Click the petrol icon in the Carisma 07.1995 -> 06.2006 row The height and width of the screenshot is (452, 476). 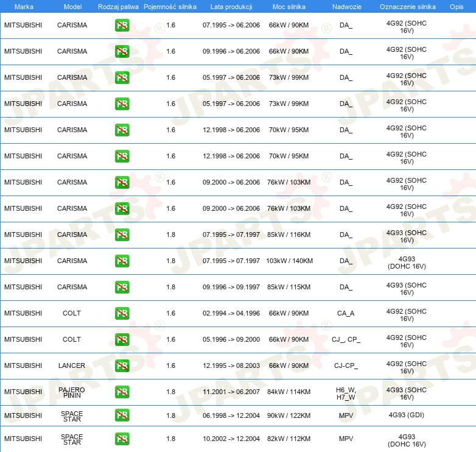(x=122, y=25)
